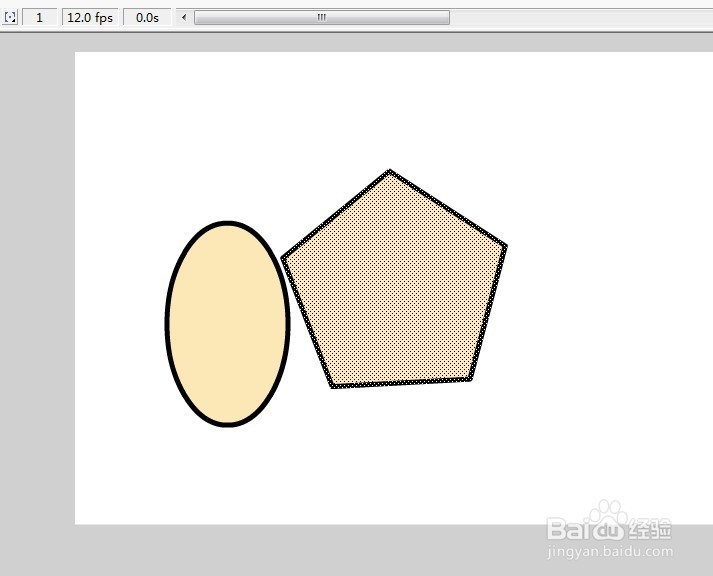Viewport: 713px width, 576px height.
Task: Click the timeline scroll left arrow
Action: point(184,18)
